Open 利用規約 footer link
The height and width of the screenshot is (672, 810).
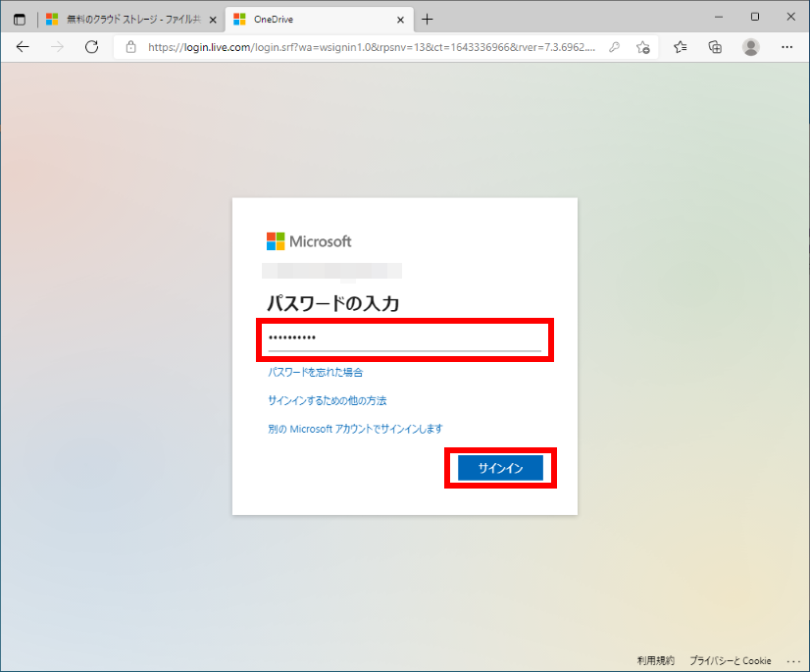pyautogui.click(x=655, y=660)
